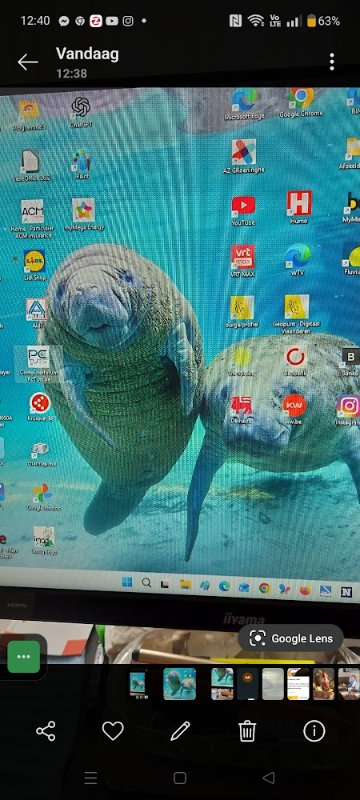This screenshot has height=800, width=360.
Task: Tap the ChatGPT icon in the photographed desktop
Action: tap(81, 108)
